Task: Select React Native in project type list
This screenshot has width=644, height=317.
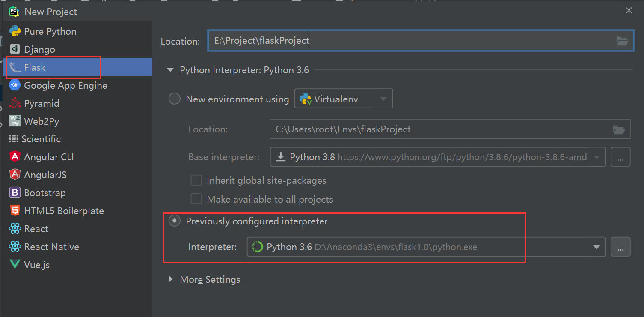Action: coord(51,247)
